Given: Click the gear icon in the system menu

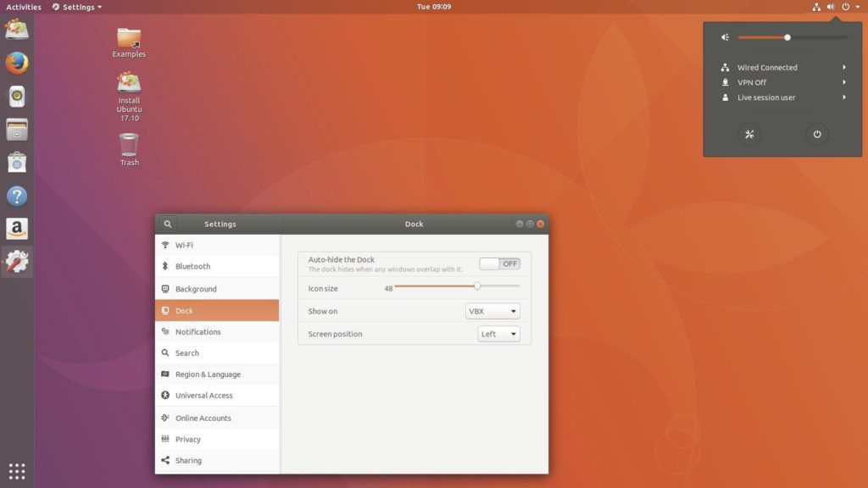Looking at the screenshot, I should coord(748,134).
